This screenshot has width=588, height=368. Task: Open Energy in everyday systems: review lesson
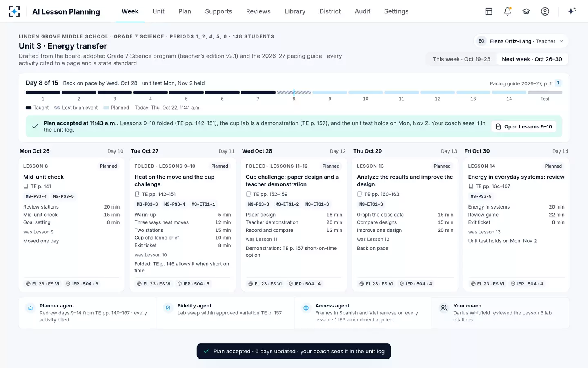(516, 177)
